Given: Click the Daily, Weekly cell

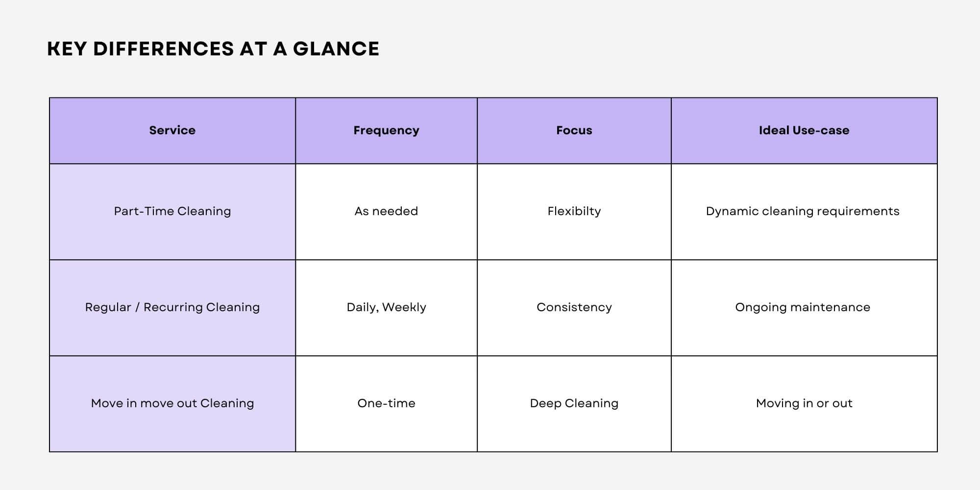Looking at the screenshot, I should pos(386,307).
